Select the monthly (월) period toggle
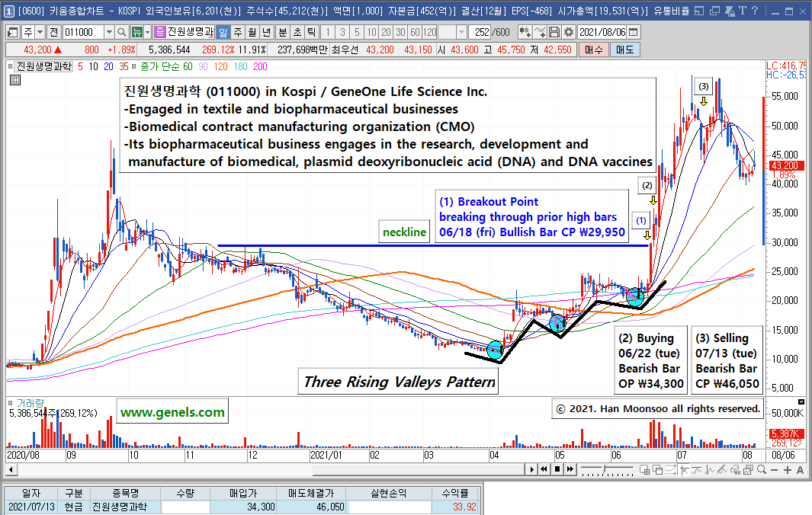The image size is (812, 515). [252, 32]
